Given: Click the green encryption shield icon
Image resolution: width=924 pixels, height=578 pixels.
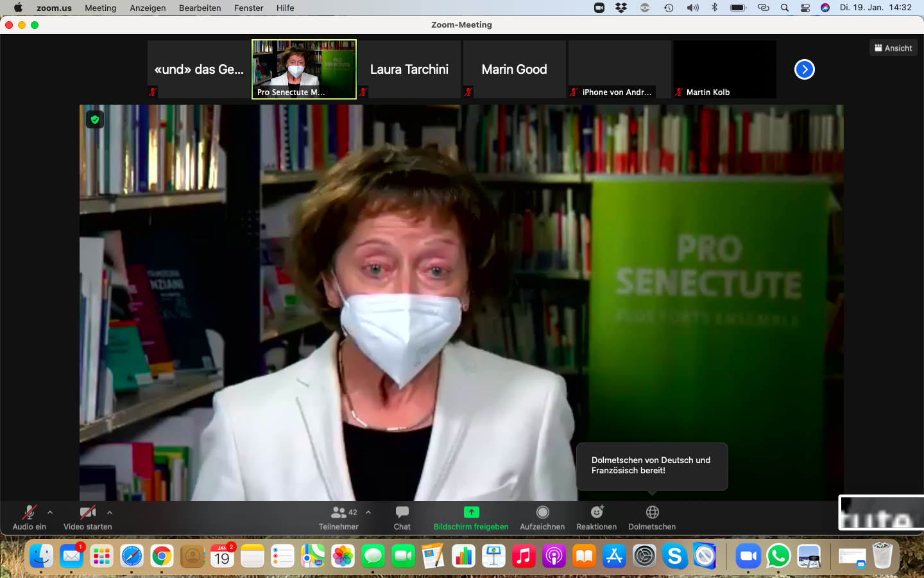Looking at the screenshot, I should click(x=95, y=119).
